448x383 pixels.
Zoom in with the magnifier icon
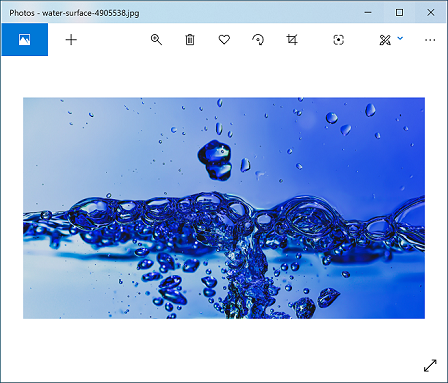[156, 40]
